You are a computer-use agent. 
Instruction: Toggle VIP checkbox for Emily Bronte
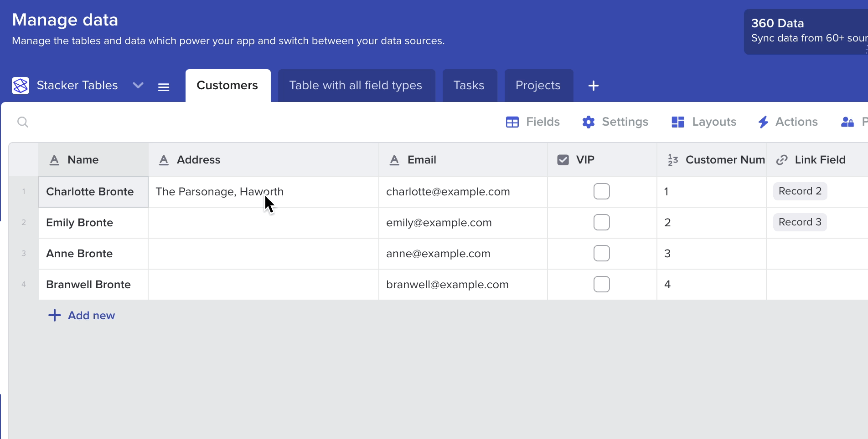[601, 222]
